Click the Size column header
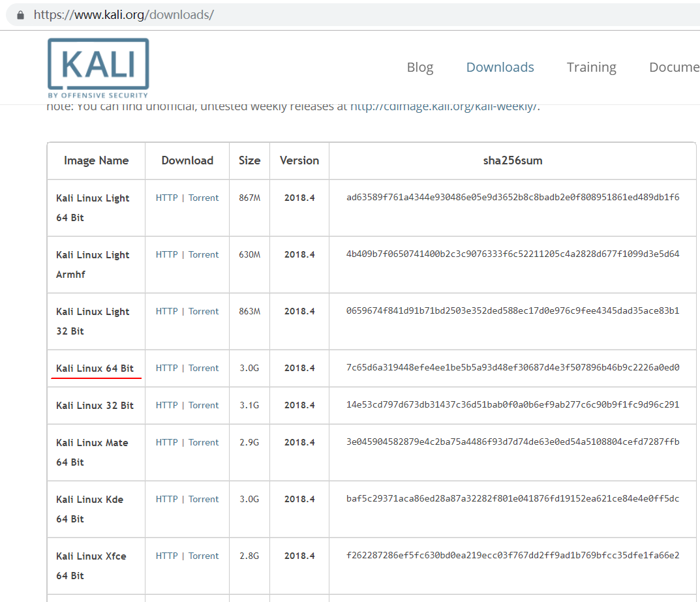Image resolution: width=700 pixels, height=602 pixels. [250, 160]
